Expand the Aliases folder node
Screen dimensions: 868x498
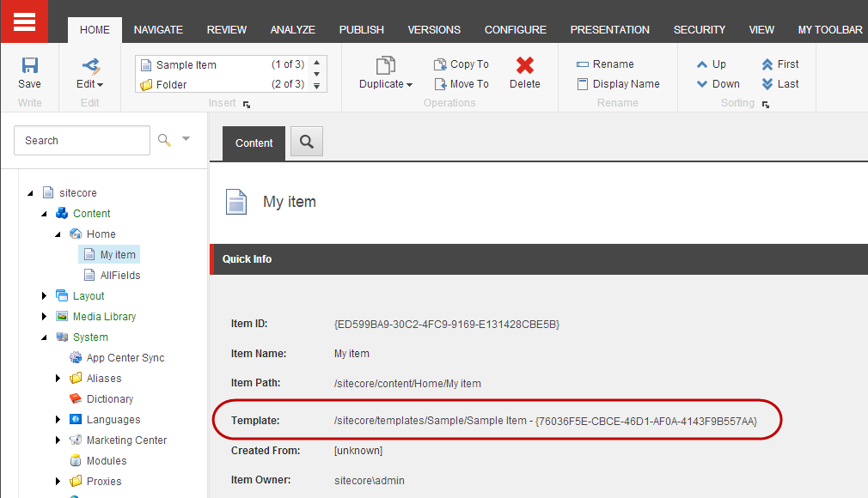(58, 379)
